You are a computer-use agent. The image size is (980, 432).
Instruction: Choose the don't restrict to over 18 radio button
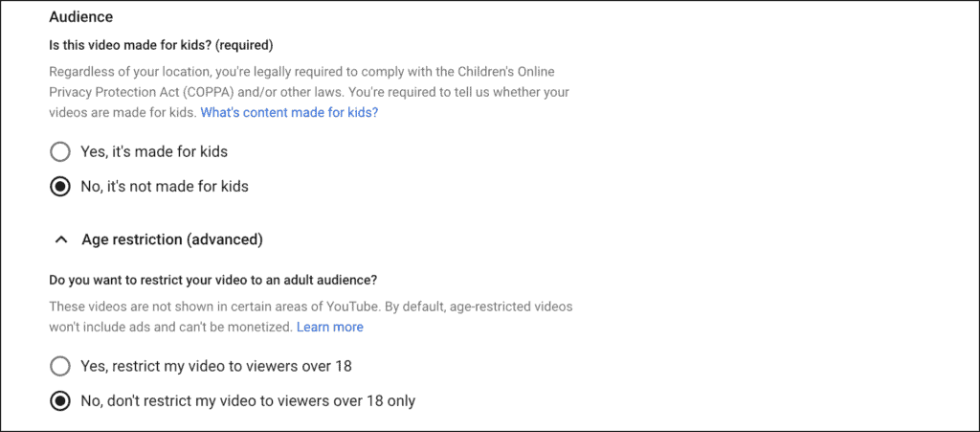pyautogui.click(x=60, y=401)
